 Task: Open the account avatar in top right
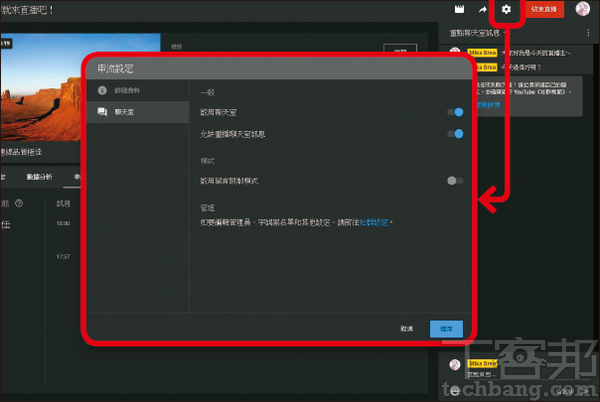[x=583, y=9]
